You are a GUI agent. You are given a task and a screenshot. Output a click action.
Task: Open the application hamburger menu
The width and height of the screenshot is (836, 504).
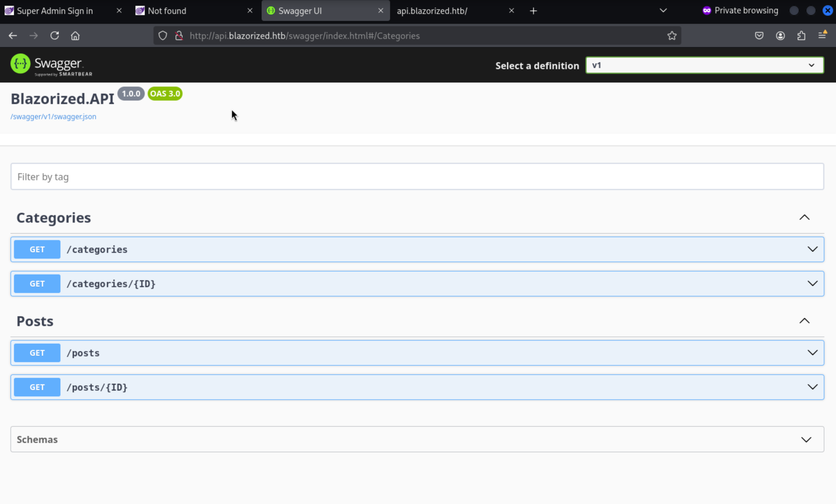coord(822,35)
